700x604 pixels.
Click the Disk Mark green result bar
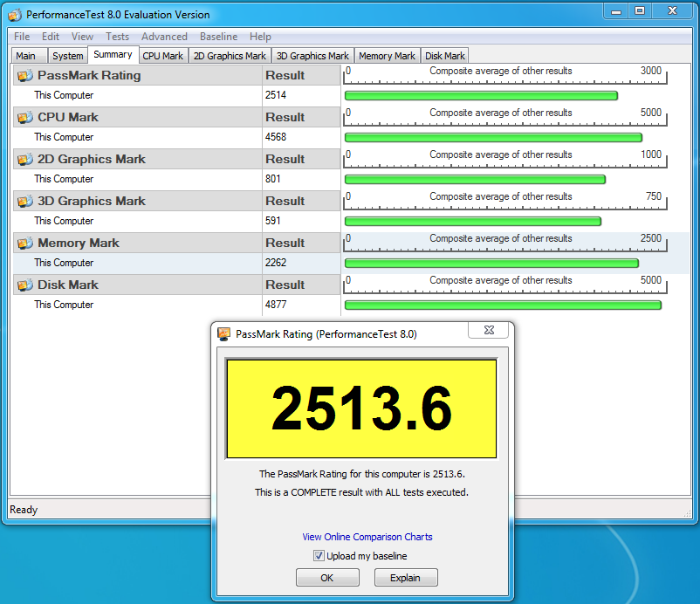[x=503, y=305]
